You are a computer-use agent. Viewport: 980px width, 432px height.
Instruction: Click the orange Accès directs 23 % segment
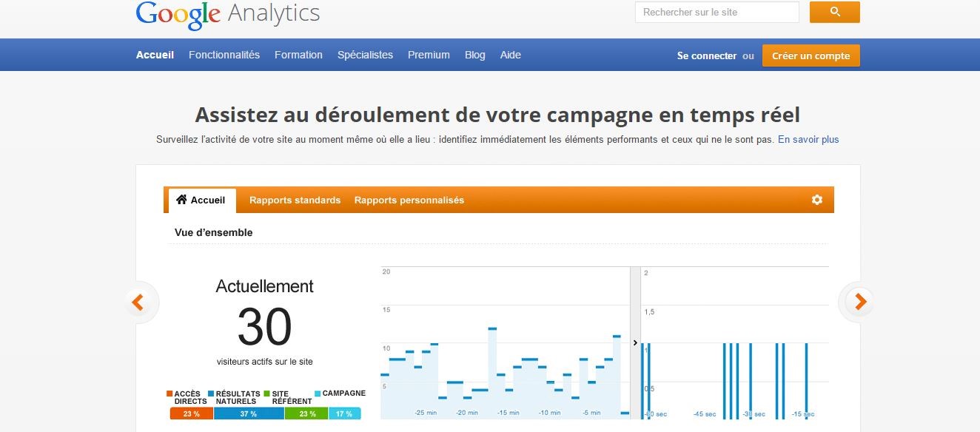[x=192, y=414]
